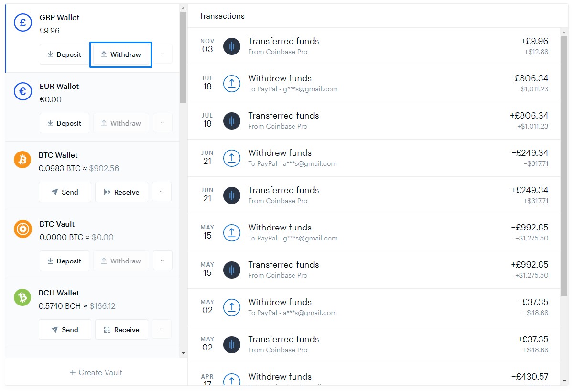Open the Nov 03 Transferred funds entry title
Screen dimensions: 575x392
tap(283, 41)
